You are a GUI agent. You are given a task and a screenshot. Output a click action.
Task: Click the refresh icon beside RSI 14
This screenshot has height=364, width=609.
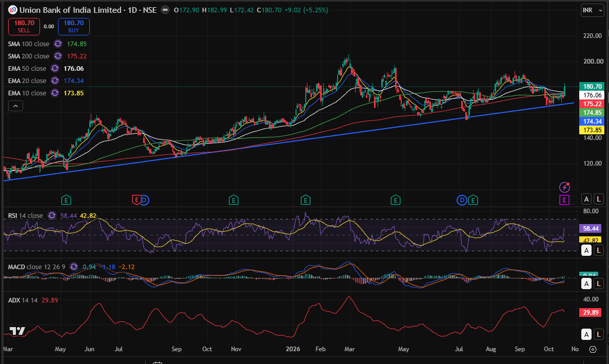[x=52, y=215]
